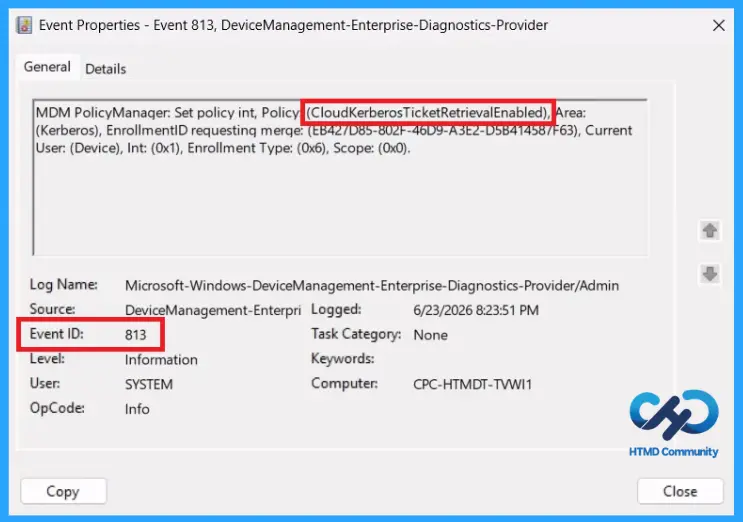Select the General tab

47,67
